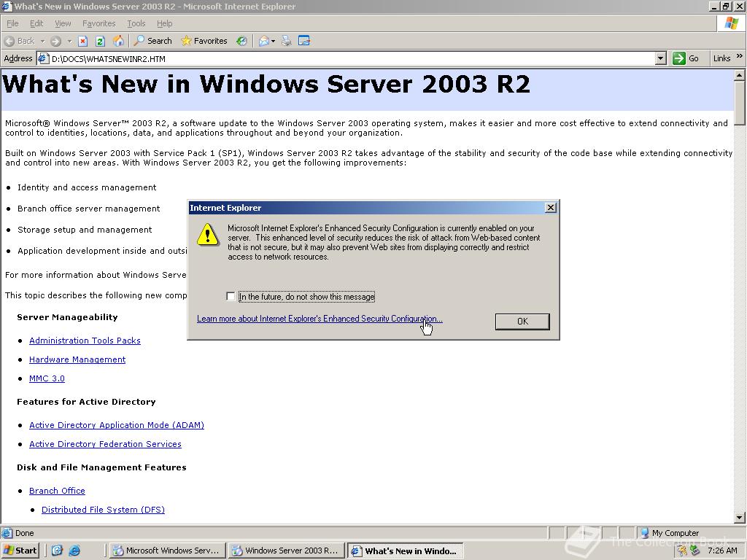Open the Back button dropdown arrow
747x560 pixels.
tap(42, 41)
